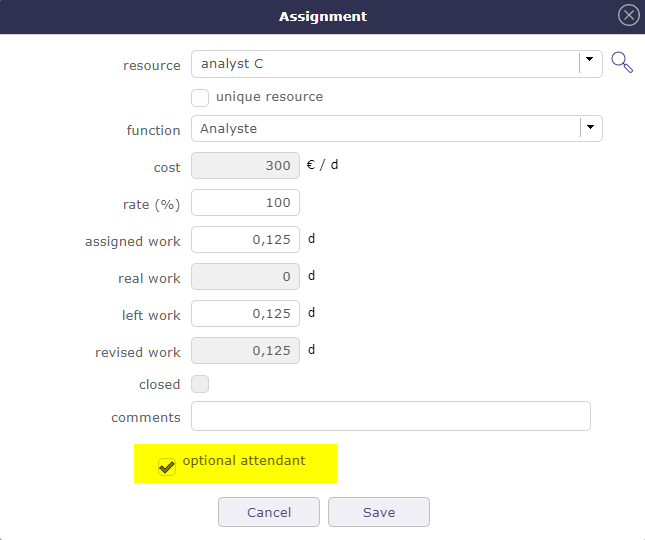The width and height of the screenshot is (645, 540).
Task: Click the function field showing Analyste
Action: (385, 129)
